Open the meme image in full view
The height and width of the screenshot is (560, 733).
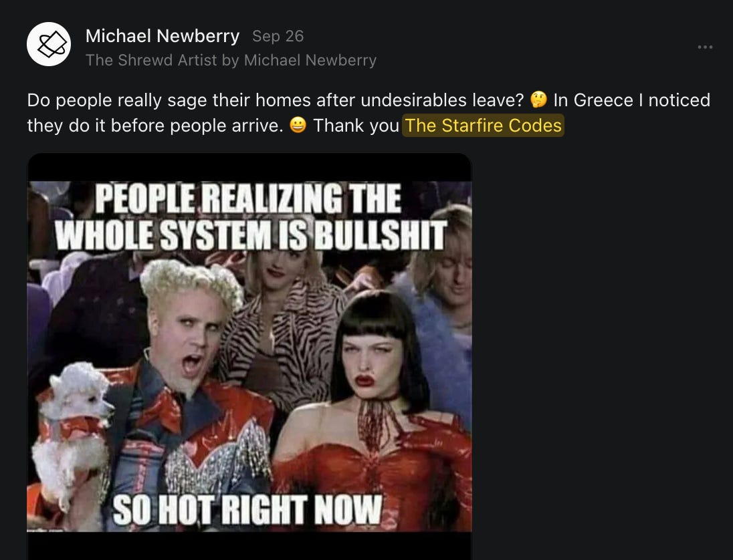(249, 356)
